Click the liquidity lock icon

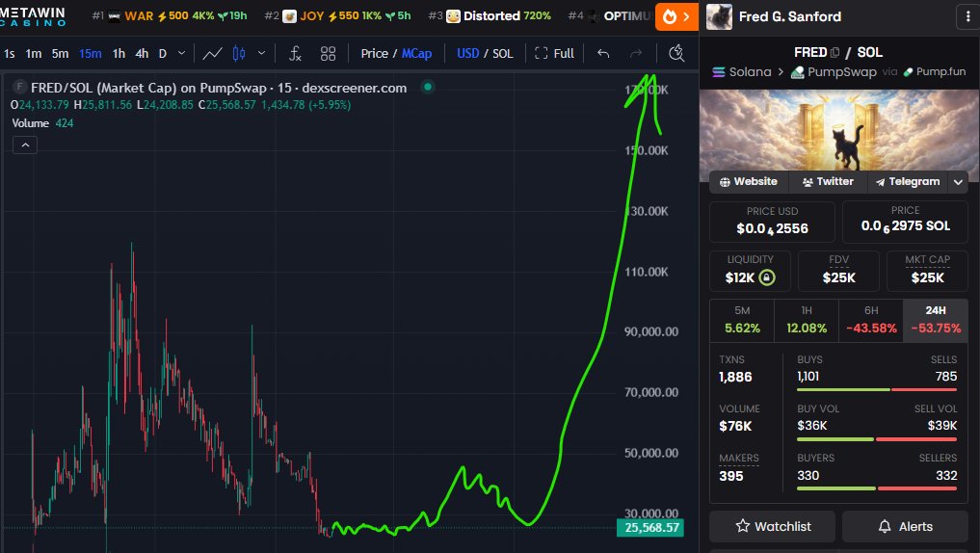click(x=766, y=277)
